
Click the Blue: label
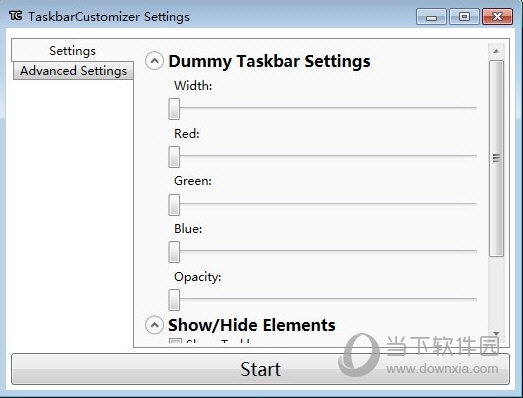click(x=188, y=229)
